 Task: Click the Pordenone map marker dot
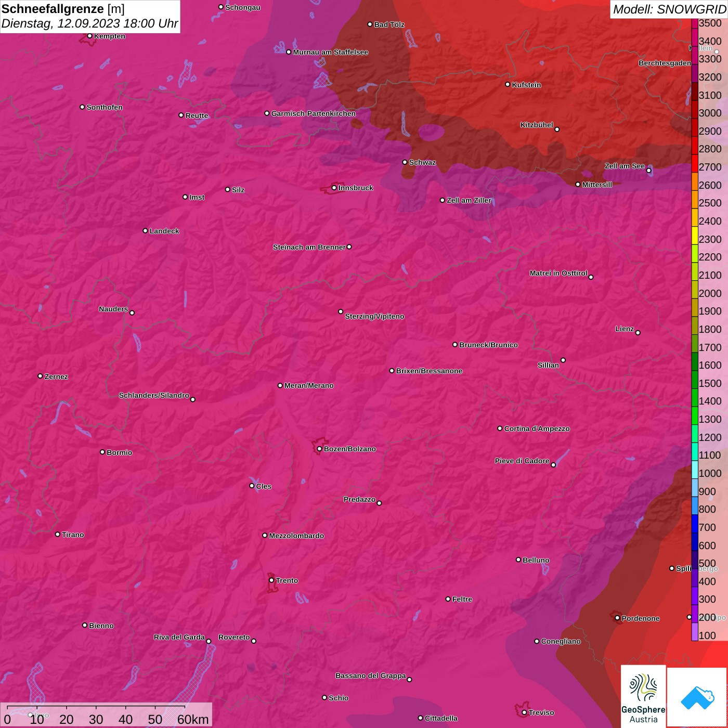[x=617, y=618]
